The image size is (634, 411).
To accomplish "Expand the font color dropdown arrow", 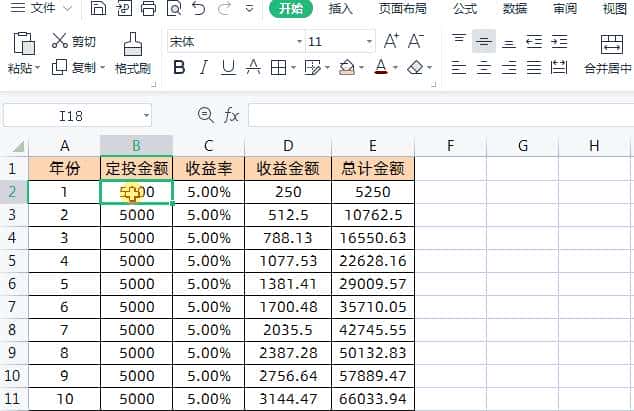I will point(395,68).
